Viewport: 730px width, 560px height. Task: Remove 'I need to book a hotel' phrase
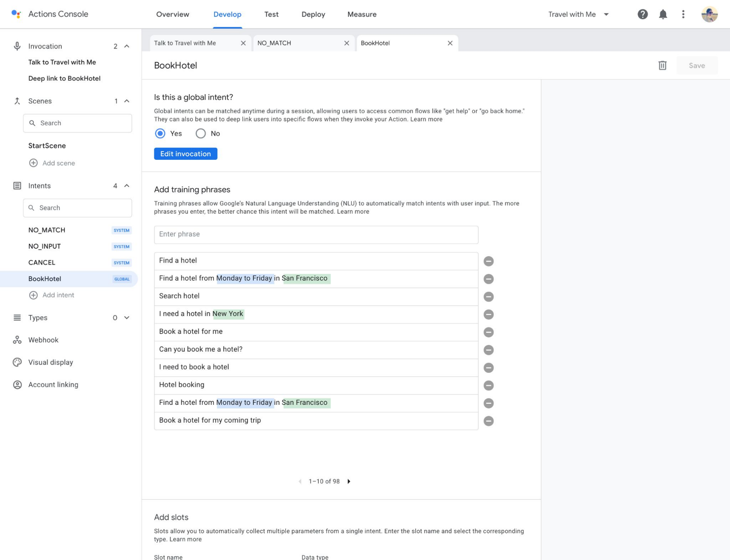[488, 367]
